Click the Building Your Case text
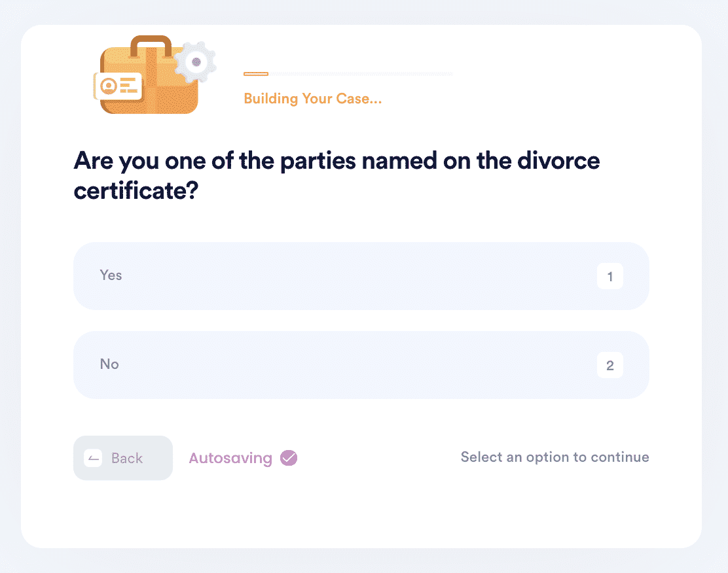 point(312,99)
